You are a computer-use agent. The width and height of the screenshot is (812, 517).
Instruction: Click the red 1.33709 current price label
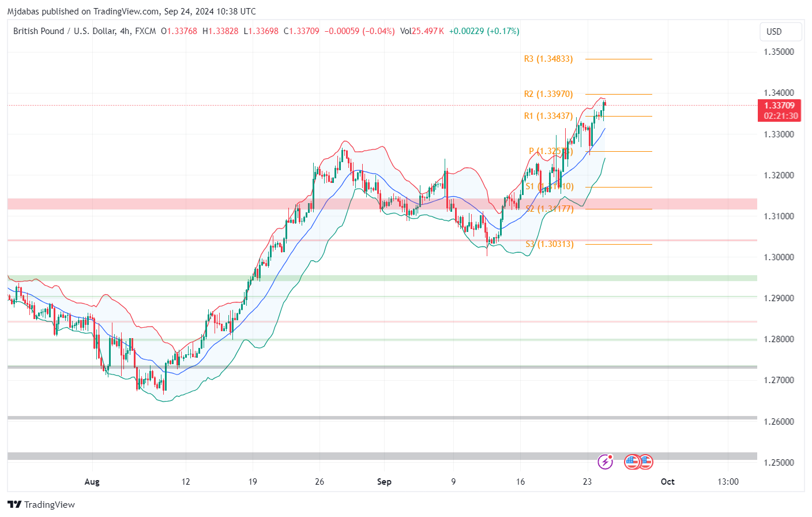click(779, 106)
